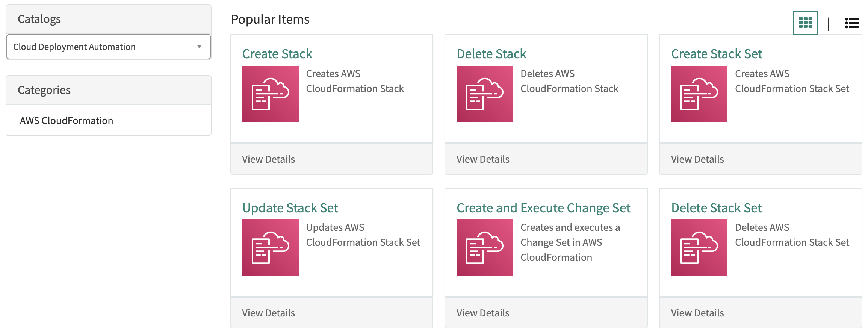Image resolution: width=868 pixels, height=336 pixels.
Task: View Details for Delete Stack Set
Action: click(697, 313)
